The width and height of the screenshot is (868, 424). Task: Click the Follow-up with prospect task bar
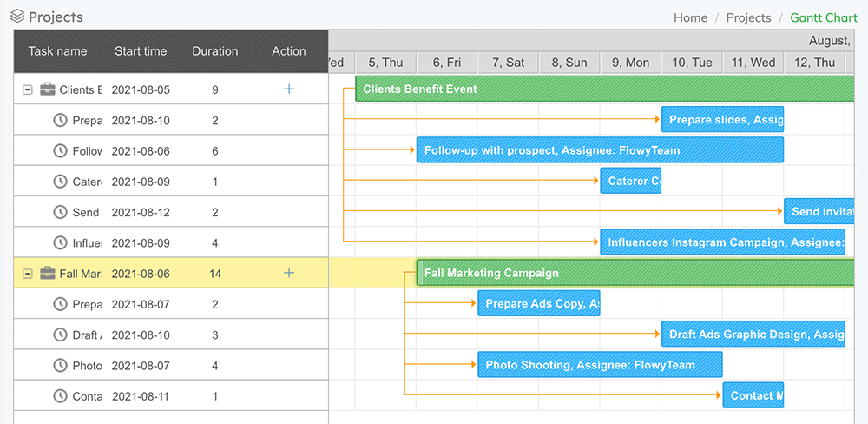pyautogui.click(x=600, y=150)
